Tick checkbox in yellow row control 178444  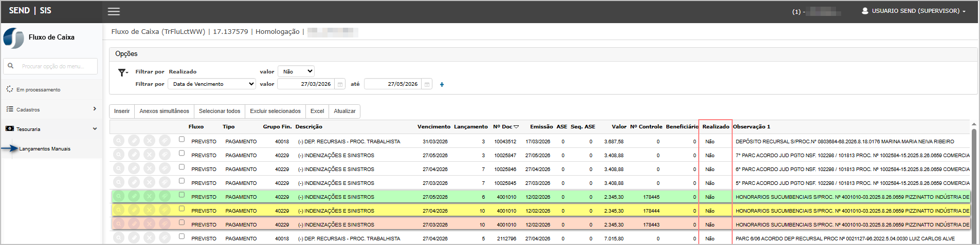point(182,209)
